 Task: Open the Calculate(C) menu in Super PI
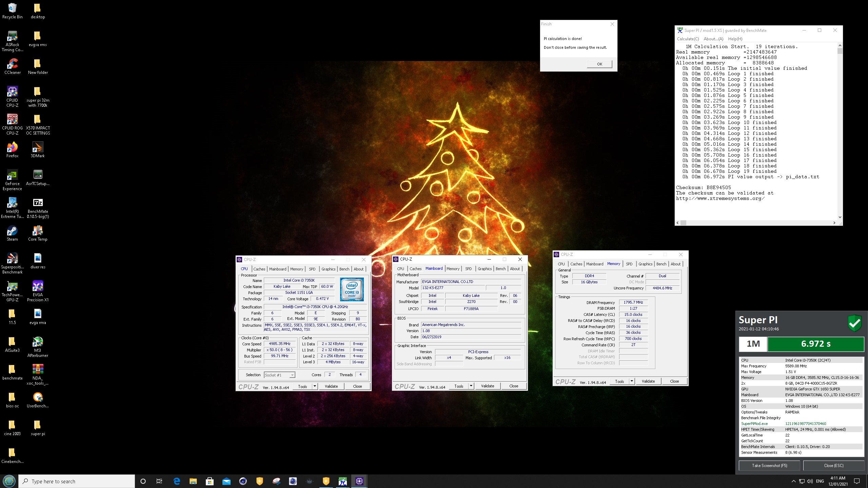[688, 39]
